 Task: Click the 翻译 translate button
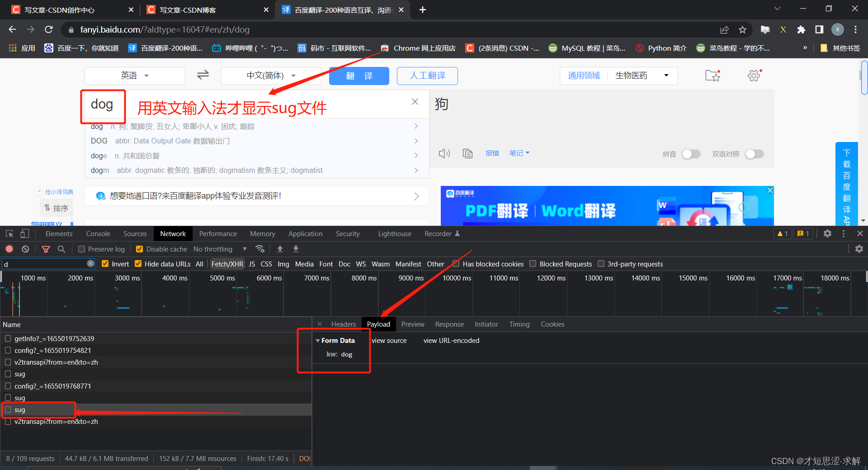359,76
